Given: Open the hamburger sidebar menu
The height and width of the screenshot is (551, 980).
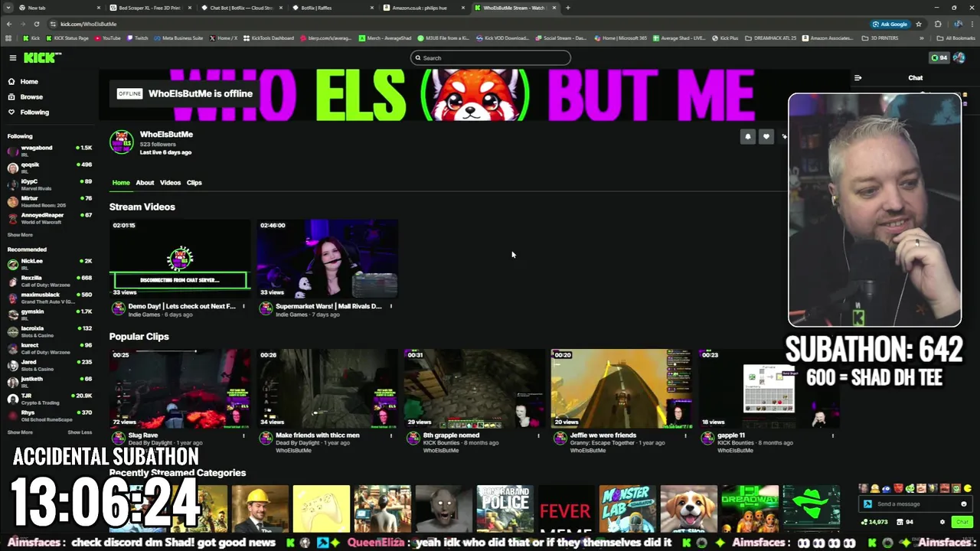Looking at the screenshot, I should 12,57.
